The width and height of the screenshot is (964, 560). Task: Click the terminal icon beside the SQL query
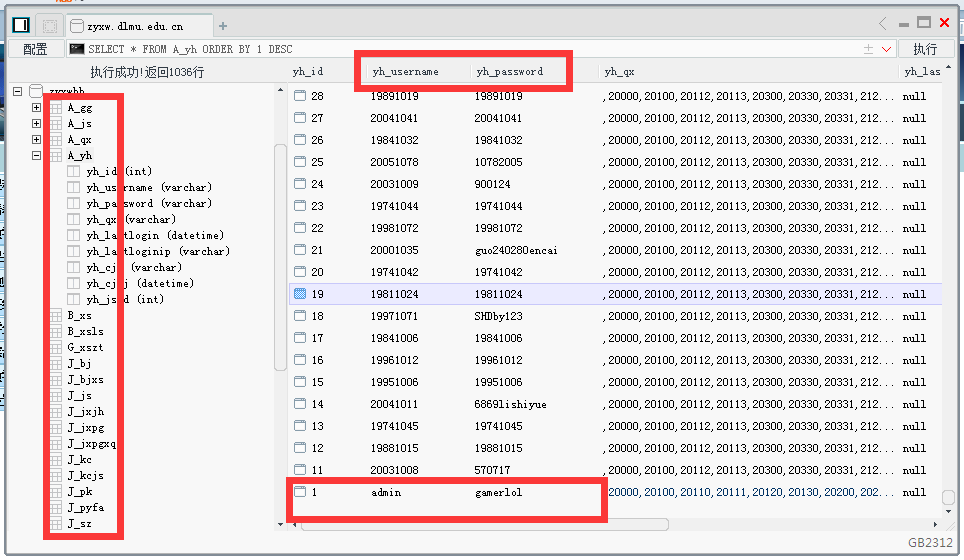click(x=77, y=49)
